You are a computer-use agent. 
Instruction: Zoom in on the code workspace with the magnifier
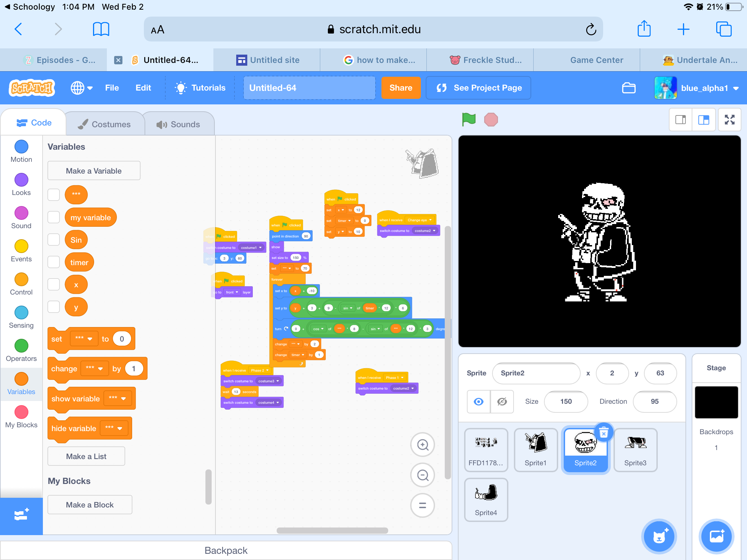[422, 445]
